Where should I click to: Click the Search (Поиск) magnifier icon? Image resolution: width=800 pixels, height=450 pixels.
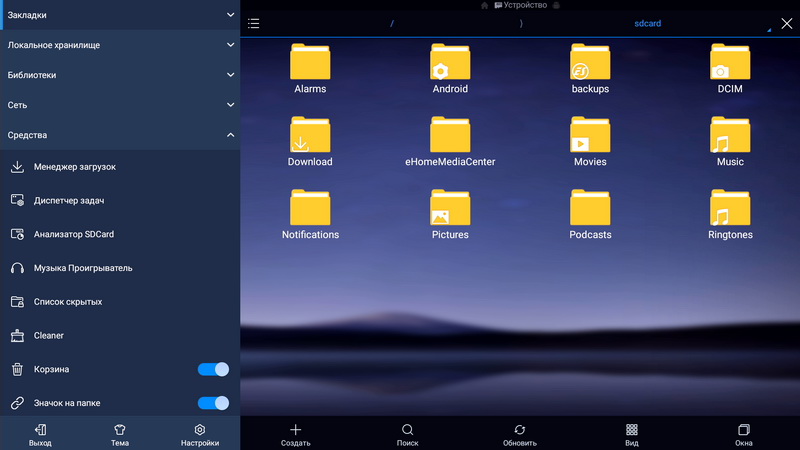tap(407, 430)
